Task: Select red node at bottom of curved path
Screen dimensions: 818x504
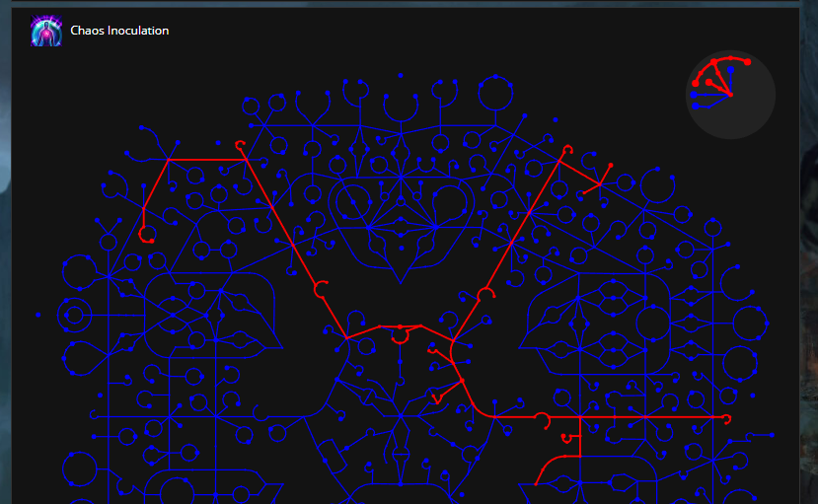Action: pos(536,483)
